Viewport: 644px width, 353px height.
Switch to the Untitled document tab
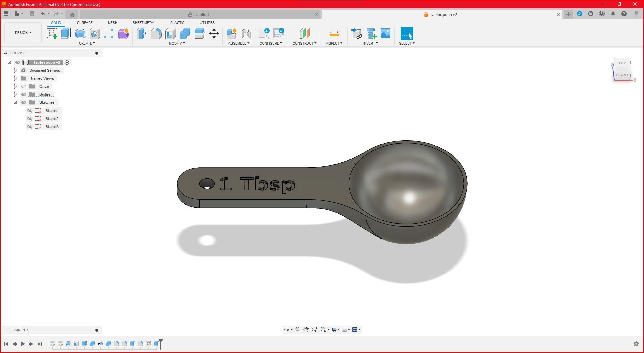click(200, 14)
